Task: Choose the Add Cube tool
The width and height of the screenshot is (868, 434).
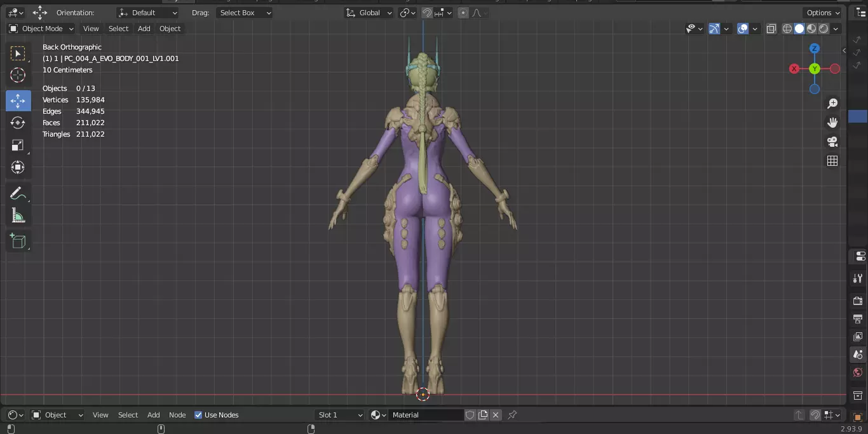Action: pos(18,241)
